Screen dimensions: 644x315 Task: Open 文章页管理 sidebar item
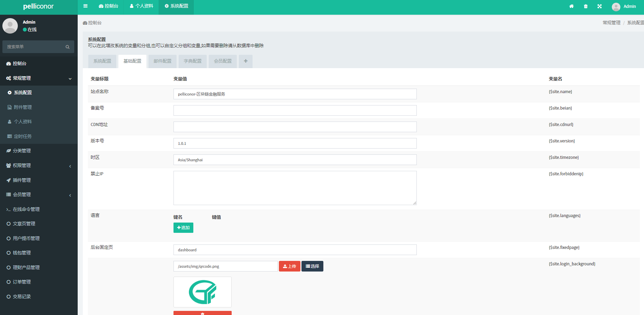(39, 224)
